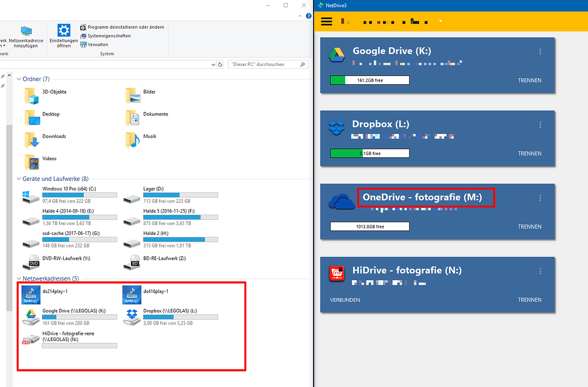Click the 'Dieser PC' durchsuchen search field
Viewport: 588px width, 387px height.
pos(268,64)
